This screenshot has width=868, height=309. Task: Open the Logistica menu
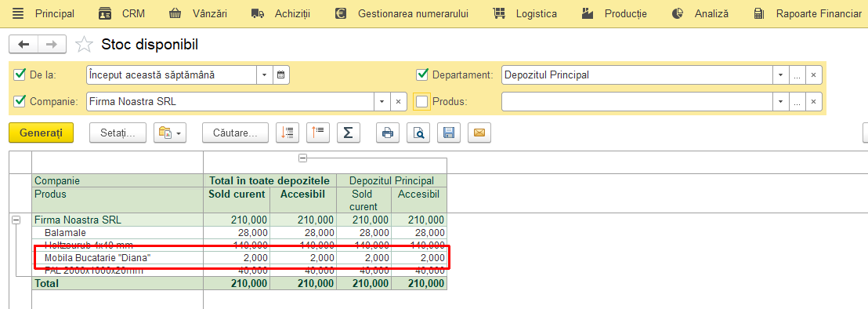pyautogui.click(x=524, y=14)
